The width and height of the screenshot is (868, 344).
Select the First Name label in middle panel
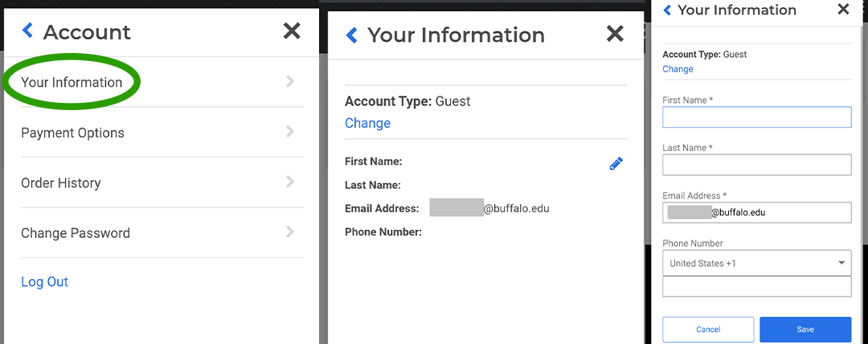tap(373, 162)
